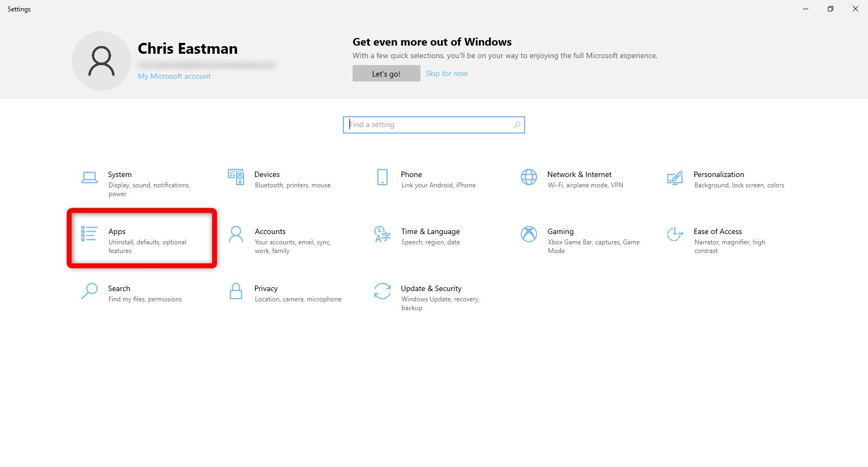
Task: Click 'Get even more out of Windows' heading
Action: click(x=432, y=42)
